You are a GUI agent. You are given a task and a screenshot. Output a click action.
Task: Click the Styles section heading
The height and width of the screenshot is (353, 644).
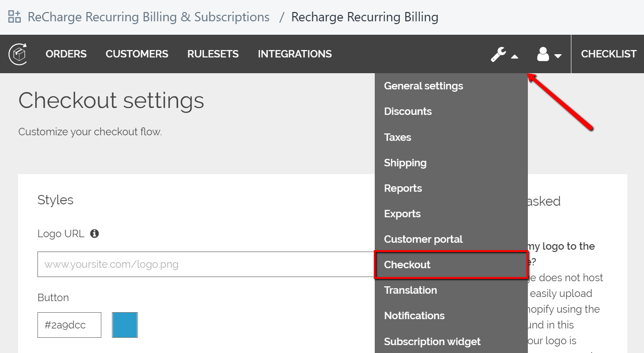point(56,200)
